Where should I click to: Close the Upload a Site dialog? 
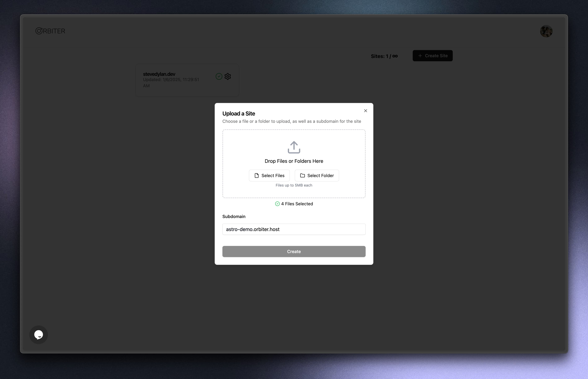click(365, 111)
